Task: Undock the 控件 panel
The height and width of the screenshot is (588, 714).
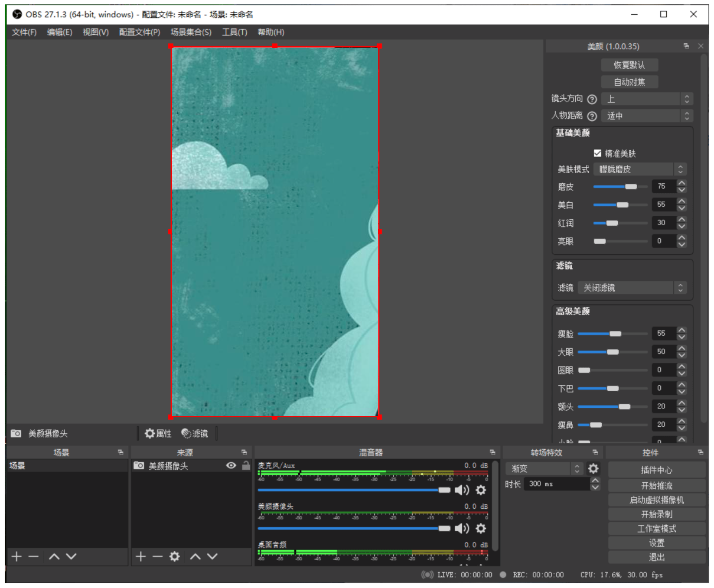Action: coord(701,452)
